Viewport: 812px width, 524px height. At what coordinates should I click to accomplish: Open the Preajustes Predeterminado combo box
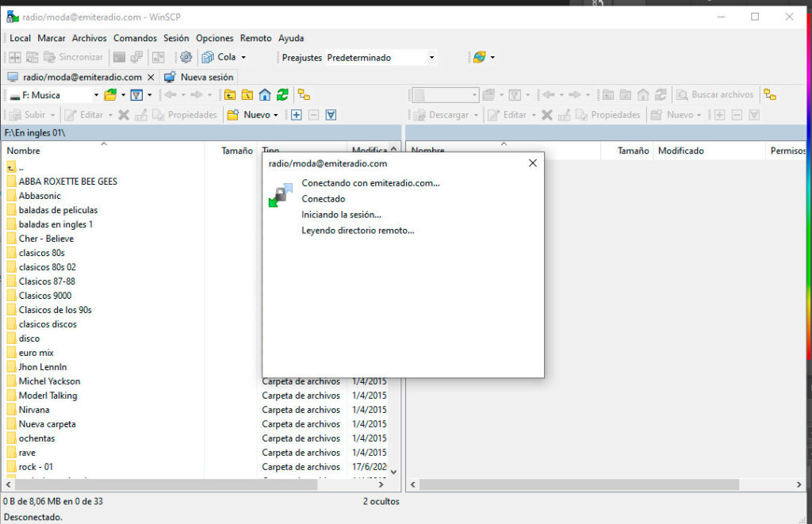(x=381, y=58)
